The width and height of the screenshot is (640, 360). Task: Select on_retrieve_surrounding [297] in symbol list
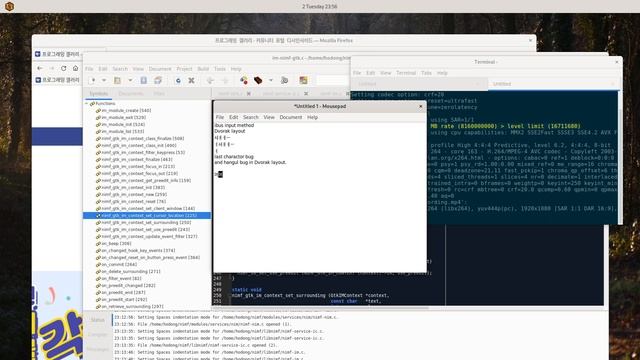tap(133, 307)
